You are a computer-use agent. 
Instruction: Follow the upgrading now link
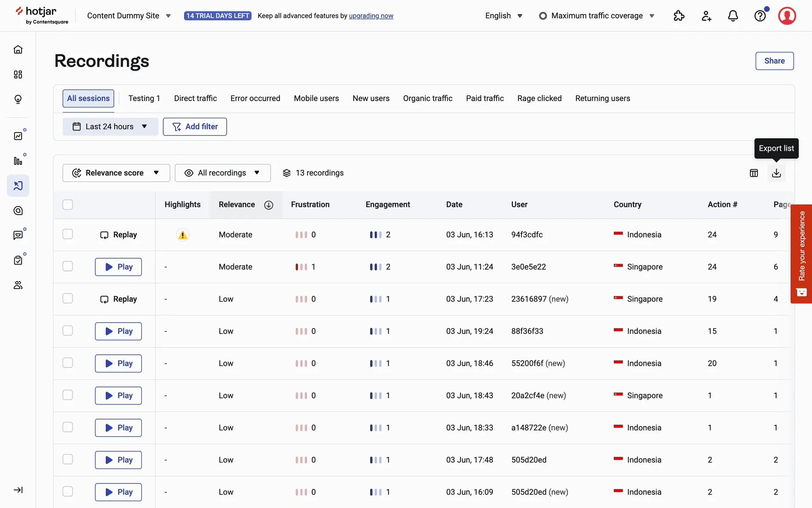[371, 16]
